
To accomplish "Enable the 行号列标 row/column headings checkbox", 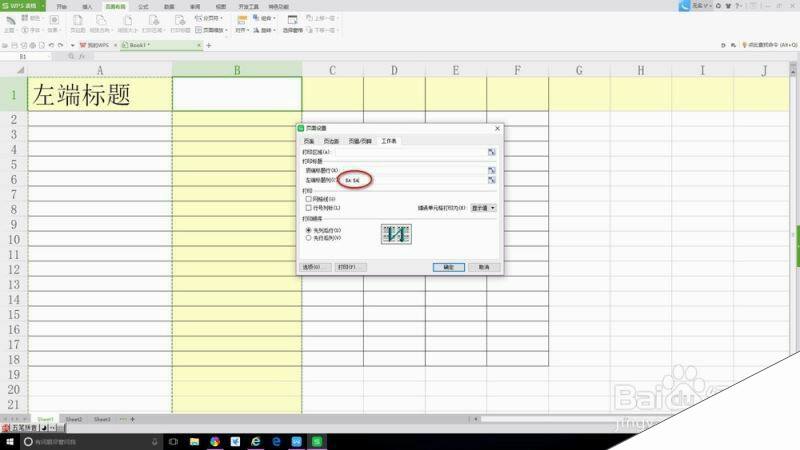I will coord(308,208).
